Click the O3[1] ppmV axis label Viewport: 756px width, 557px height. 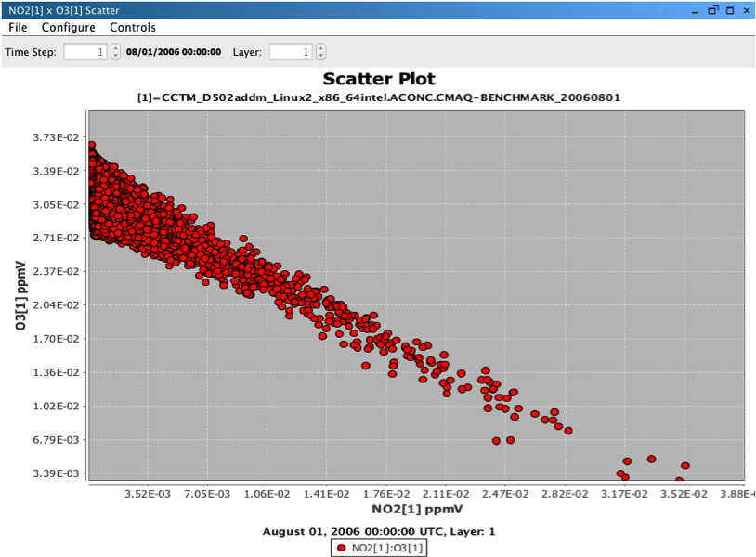pos(20,296)
